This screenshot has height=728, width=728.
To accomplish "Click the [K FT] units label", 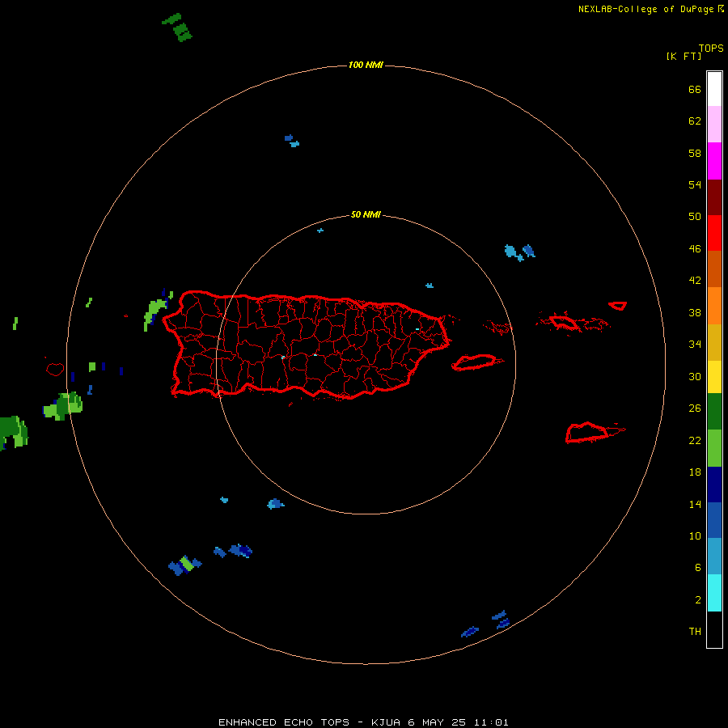I will [x=684, y=56].
